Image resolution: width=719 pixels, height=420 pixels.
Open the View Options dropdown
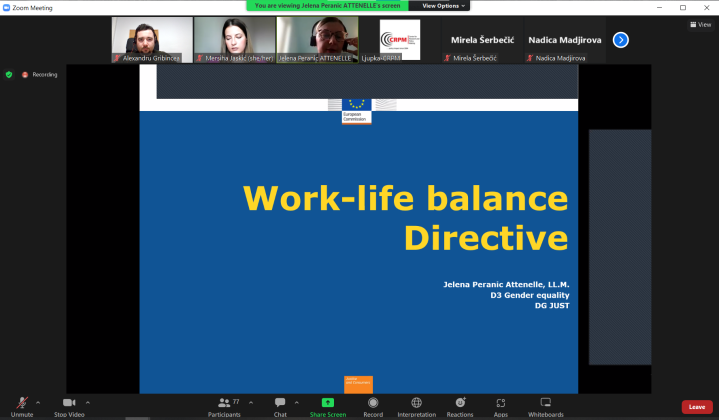[x=440, y=5]
